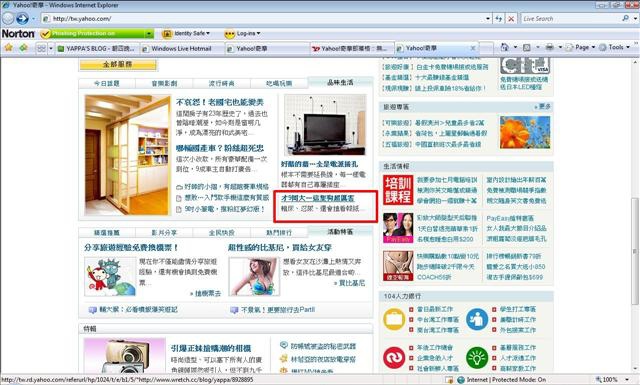Image resolution: width=640 pixels, height=385 pixels.
Task: Open the address bar history dropdown
Action: (488, 19)
